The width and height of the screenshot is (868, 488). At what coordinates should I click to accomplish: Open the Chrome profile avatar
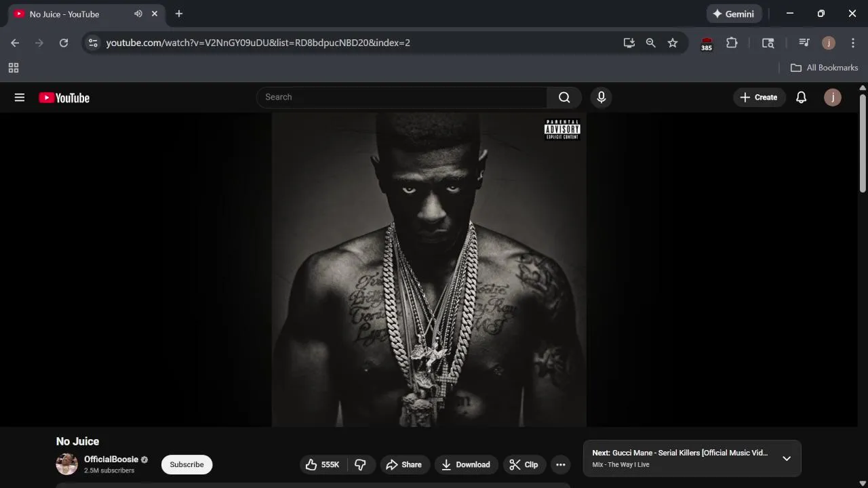coord(829,43)
